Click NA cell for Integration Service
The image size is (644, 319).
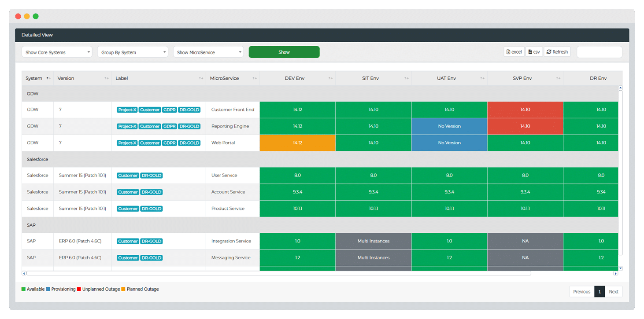click(x=525, y=241)
